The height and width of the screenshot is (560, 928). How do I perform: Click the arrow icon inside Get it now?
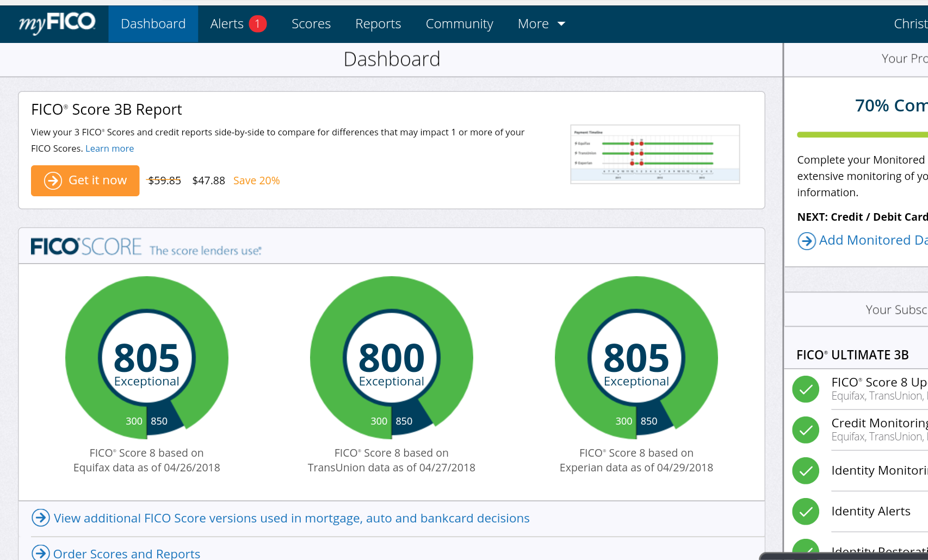click(x=53, y=181)
